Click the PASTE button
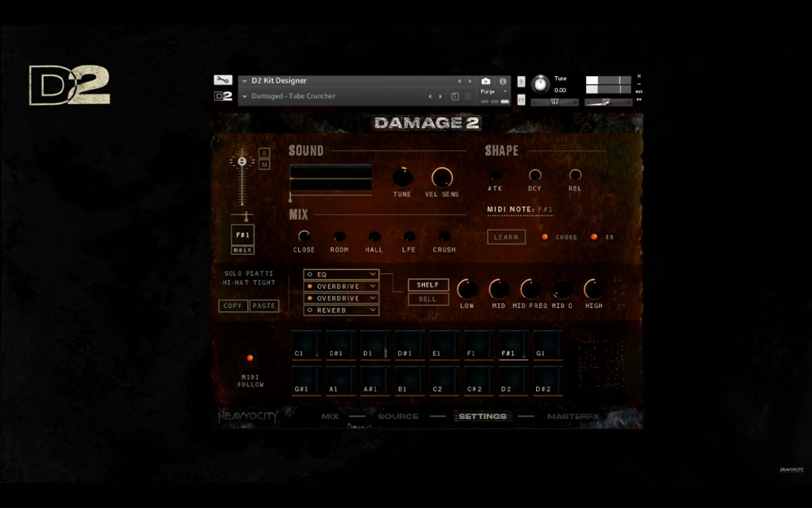The width and height of the screenshot is (812, 508). (x=264, y=306)
